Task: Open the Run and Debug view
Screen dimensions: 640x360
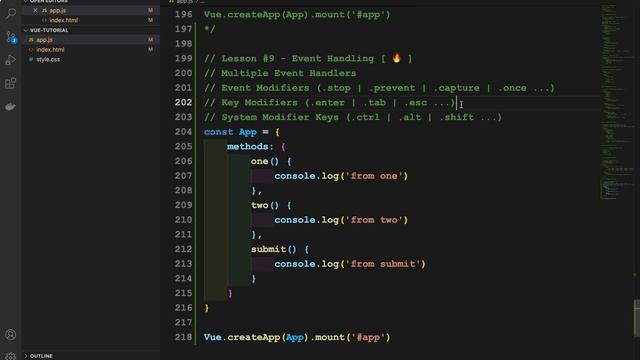Action: click(11, 60)
